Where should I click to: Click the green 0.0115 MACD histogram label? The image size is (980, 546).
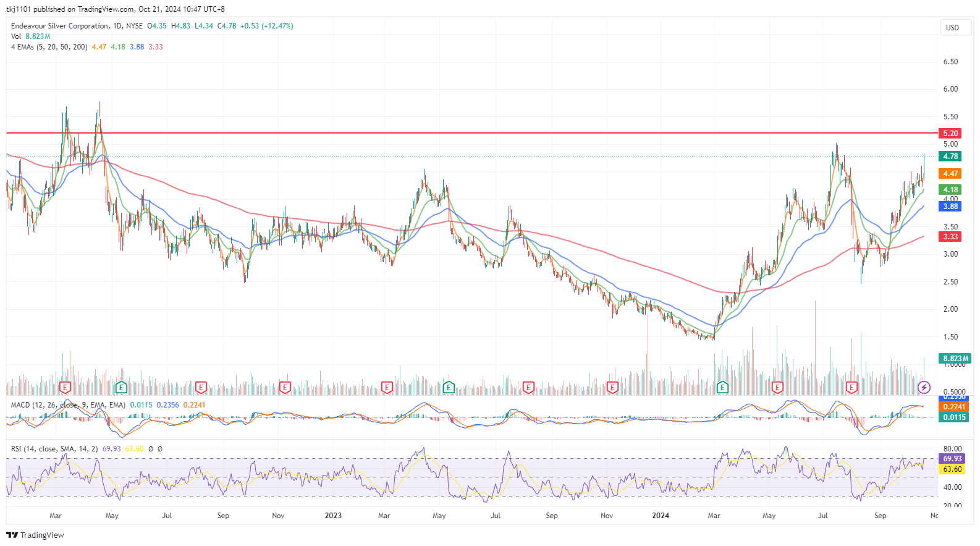pyautogui.click(x=954, y=417)
